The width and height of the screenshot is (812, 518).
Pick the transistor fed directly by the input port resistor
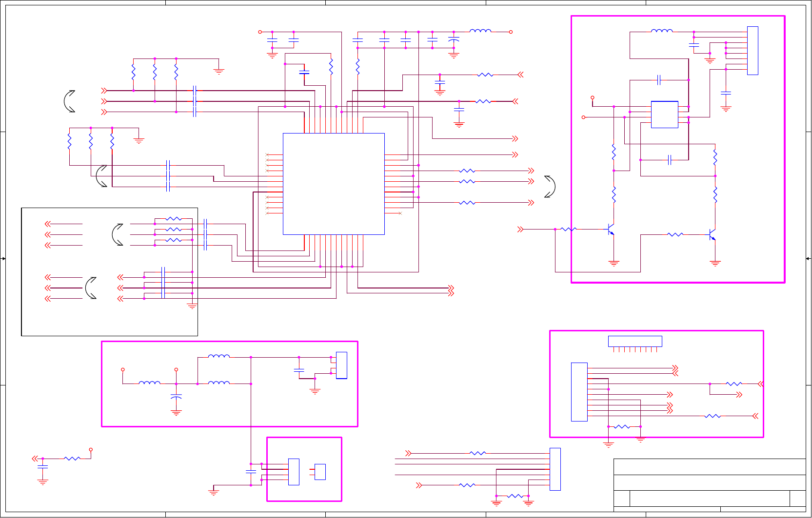pyautogui.click(x=611, y=229)
